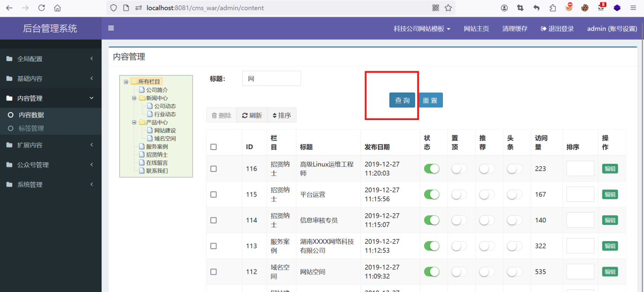The image size is (644, 292).
Task: Check the checkbox for row ID 116
Action: tap(213, 169)
